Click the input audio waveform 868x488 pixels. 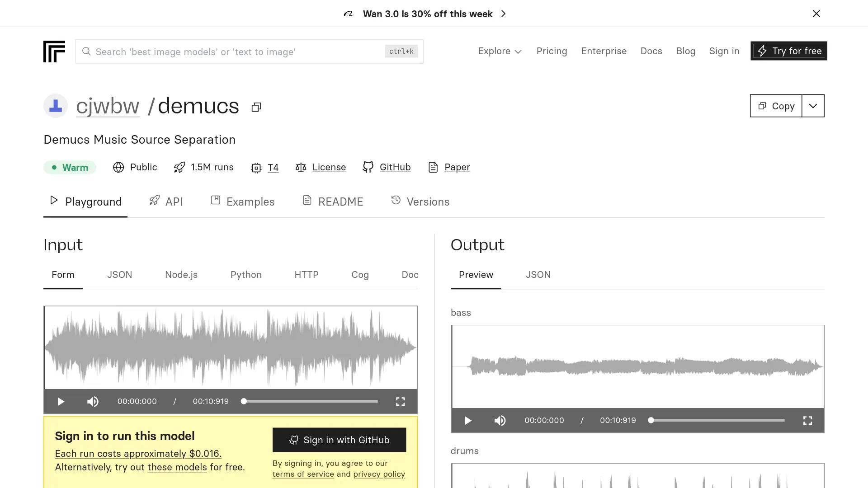[x=231, y=347]
